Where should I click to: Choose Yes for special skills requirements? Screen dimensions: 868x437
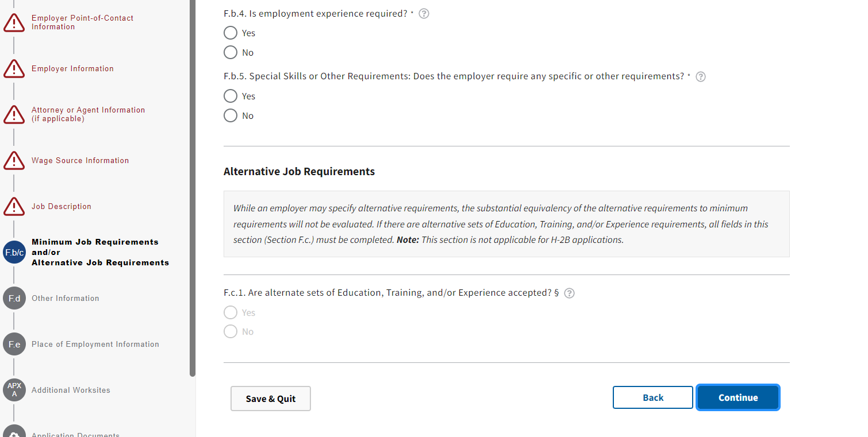(231, 96)
